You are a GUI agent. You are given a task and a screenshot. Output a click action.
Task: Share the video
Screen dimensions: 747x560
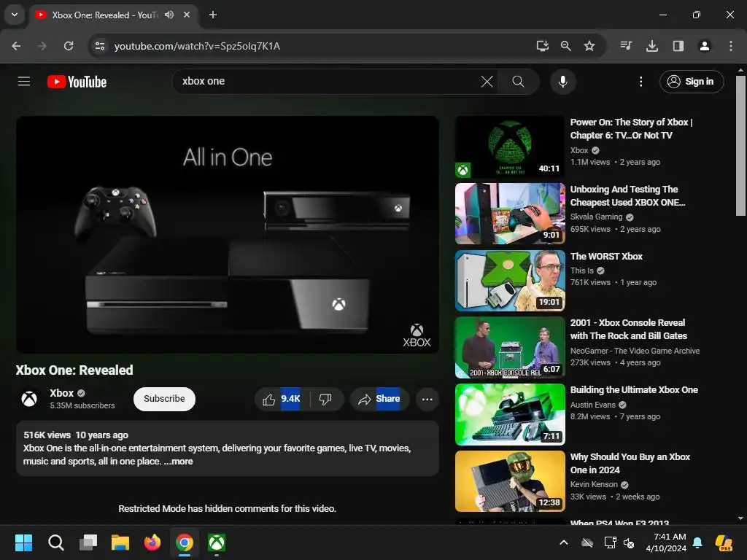[379, 399]
